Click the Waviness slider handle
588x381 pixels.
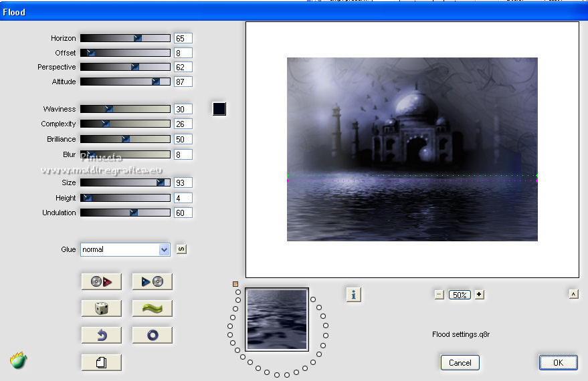109,109
